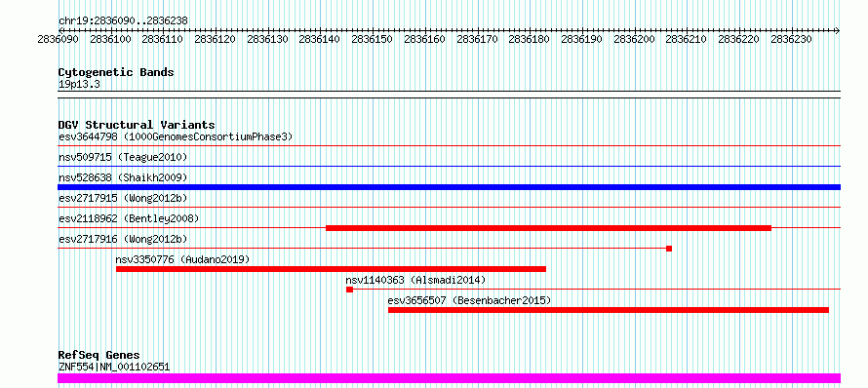
Task: Open the RefSeq Genes track heading
Action: (x=99, y=355)
